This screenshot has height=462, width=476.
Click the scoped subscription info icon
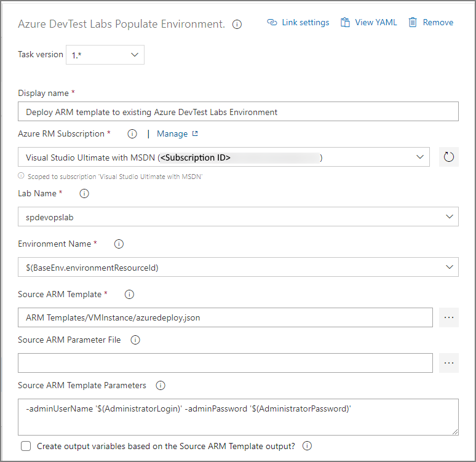tap(21, 176)
